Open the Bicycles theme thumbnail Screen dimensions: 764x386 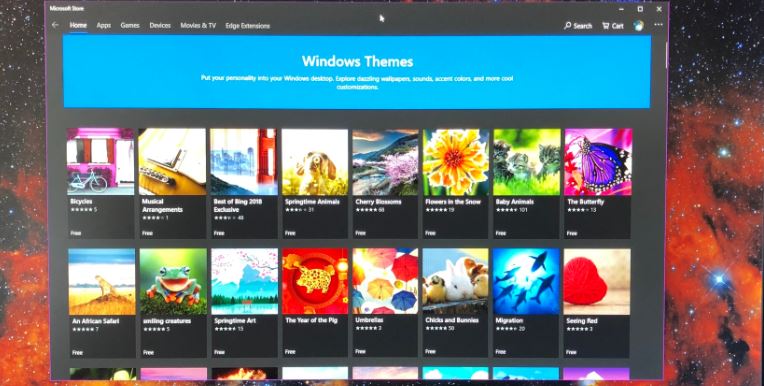(100, 162)
